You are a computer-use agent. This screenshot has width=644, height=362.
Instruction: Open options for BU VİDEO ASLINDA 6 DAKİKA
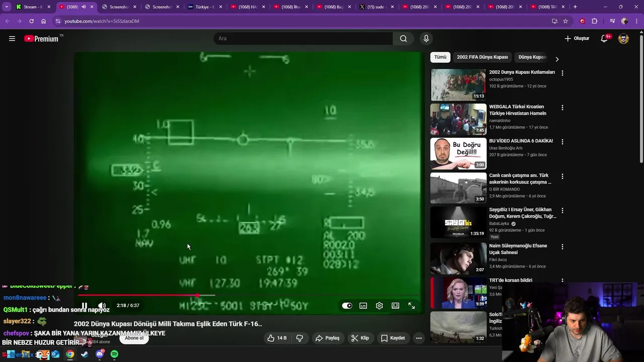click(x=562, y=142)
